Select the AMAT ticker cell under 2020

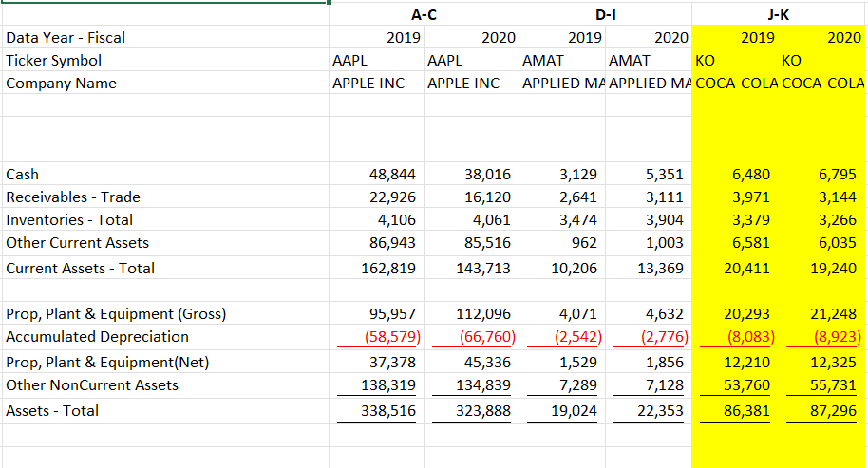[x=649, y=60]
